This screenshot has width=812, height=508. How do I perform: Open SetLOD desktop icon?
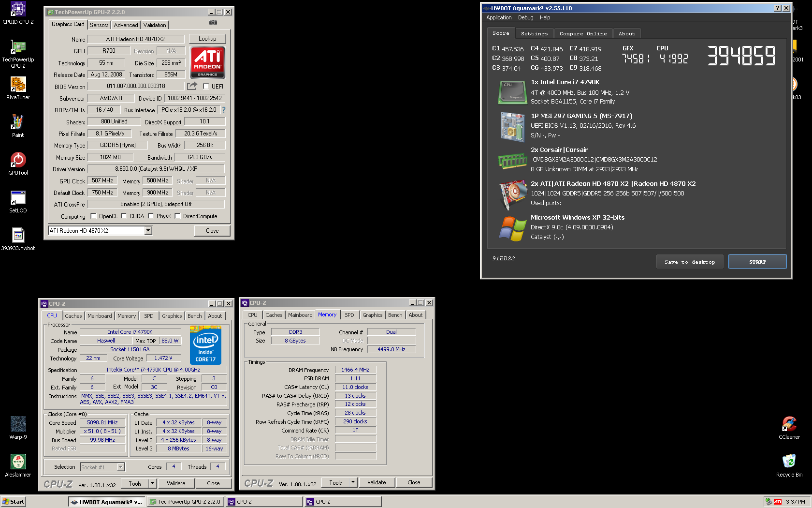coord(18,201)
